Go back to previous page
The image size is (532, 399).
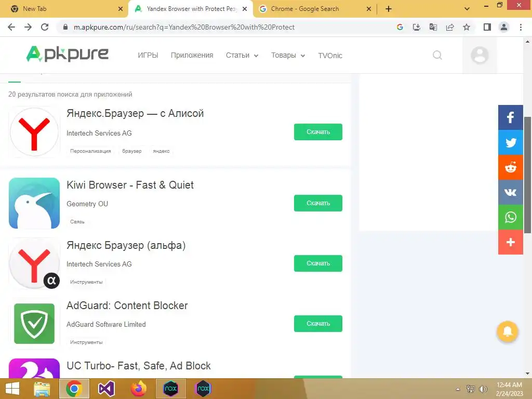coord(11,27)
